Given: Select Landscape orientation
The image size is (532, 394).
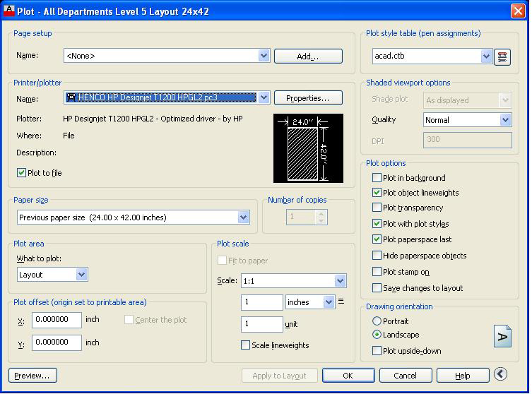Looking at the screenshot, I should coord(377,335).
